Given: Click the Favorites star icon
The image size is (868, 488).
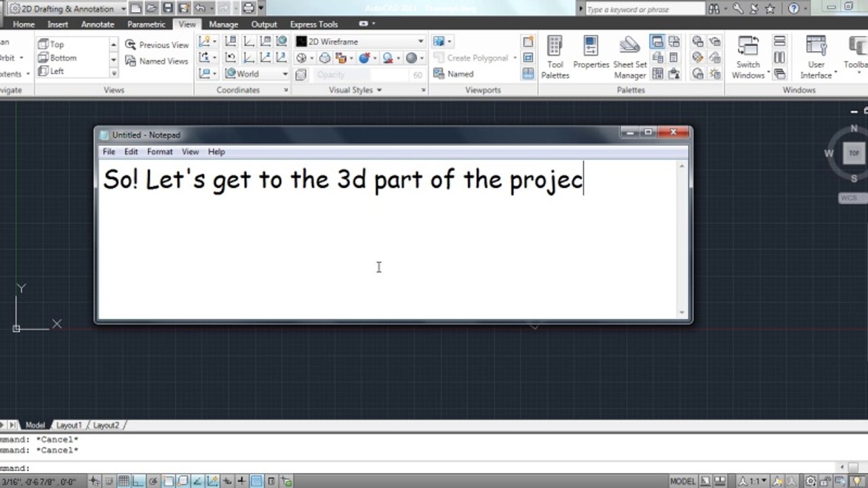Looking at the screenshot, I should pyautogui.click(x=770, y=9).
